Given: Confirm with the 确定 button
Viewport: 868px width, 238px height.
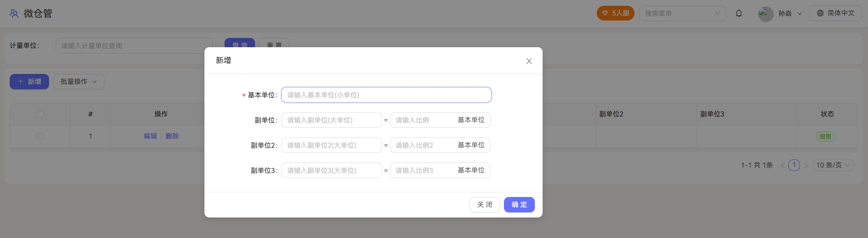Looking at the screenshot, I should 519,205.
